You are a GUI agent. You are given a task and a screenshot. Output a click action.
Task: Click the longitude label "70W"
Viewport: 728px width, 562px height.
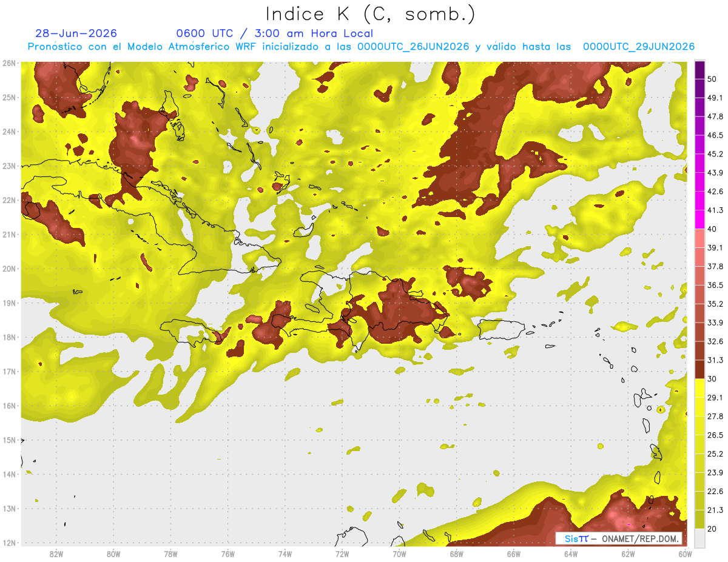399,554
